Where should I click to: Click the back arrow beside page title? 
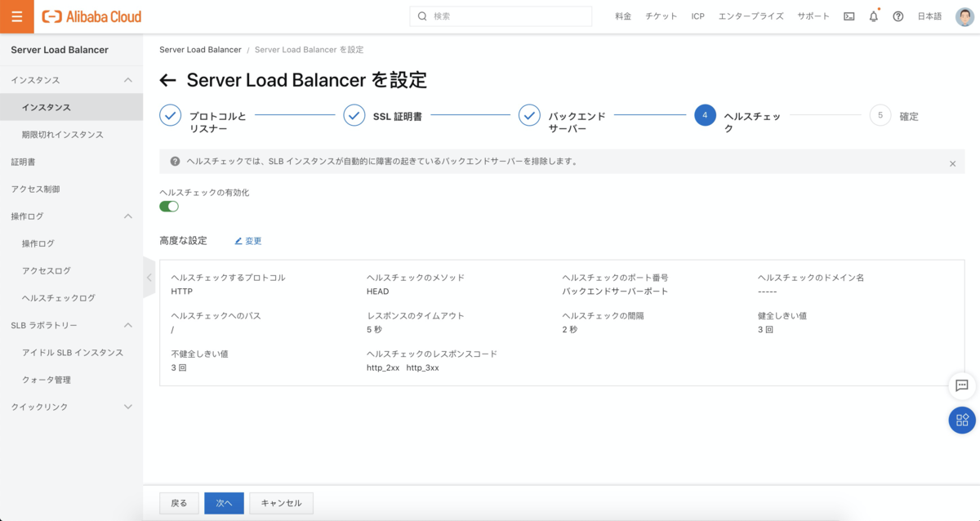tap(168, 80)
